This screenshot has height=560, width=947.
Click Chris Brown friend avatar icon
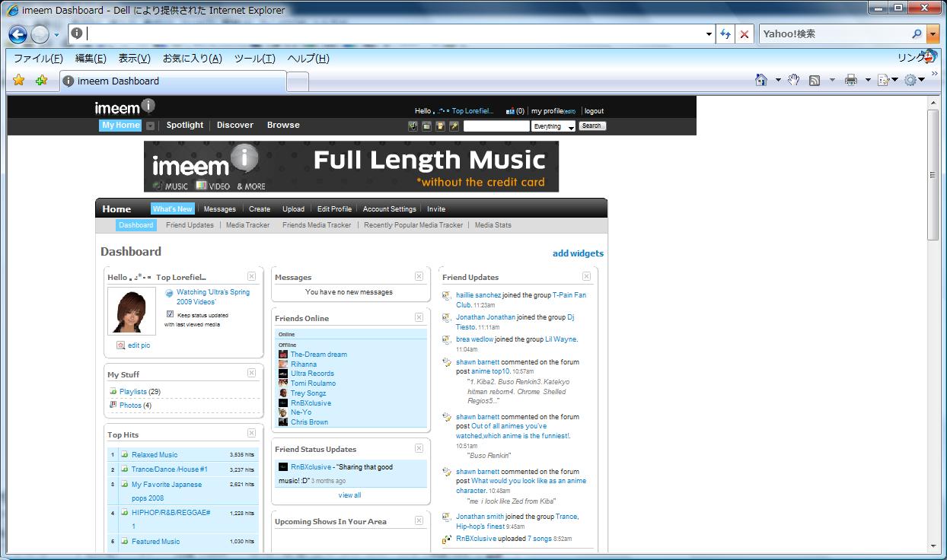[283, 422]
